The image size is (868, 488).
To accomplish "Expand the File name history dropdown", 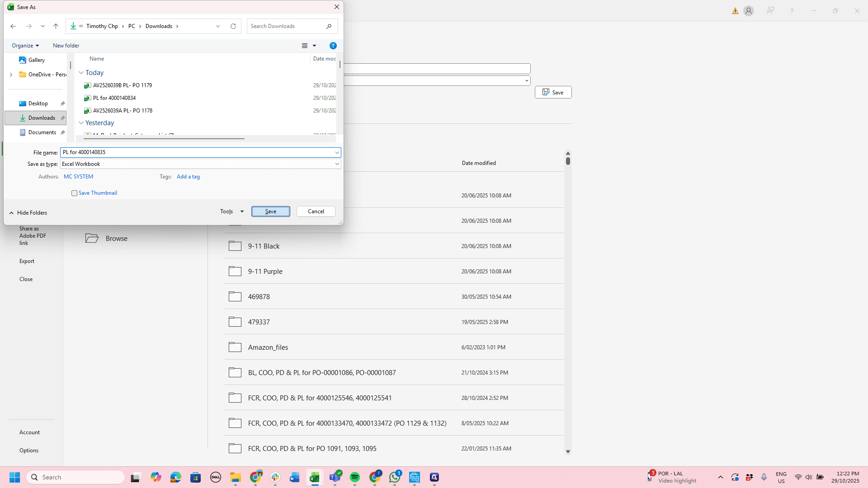I will click(x=337, y=153).
